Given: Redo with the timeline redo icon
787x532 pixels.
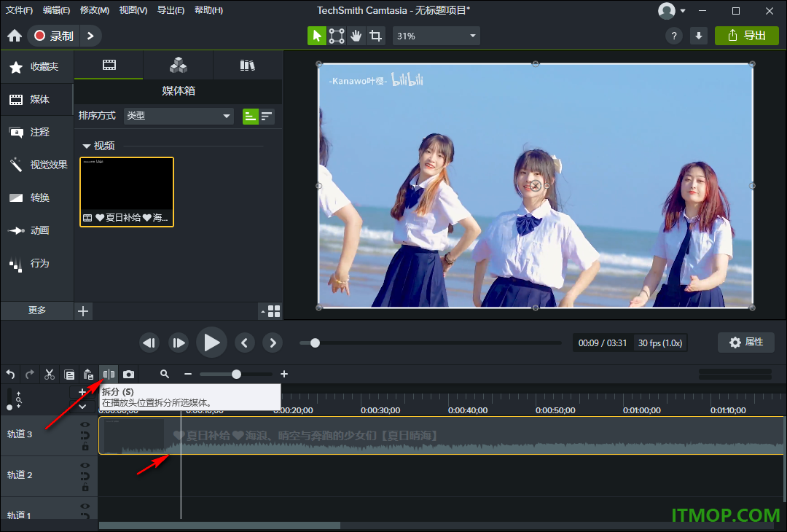Looking at the screenshot, I should tap(30, 375).
